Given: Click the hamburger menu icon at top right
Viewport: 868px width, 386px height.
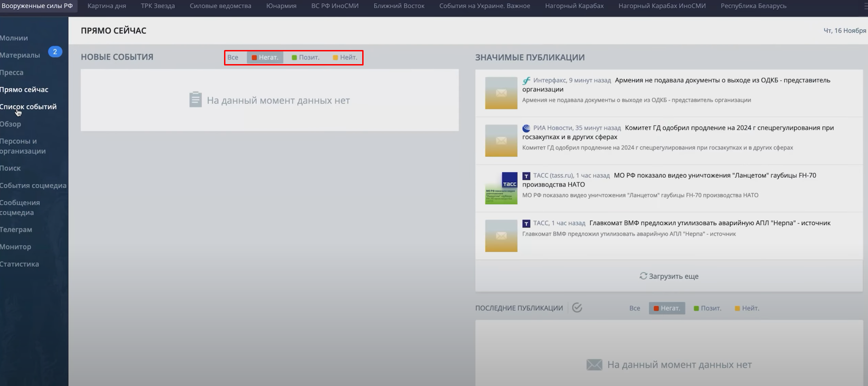Looking at the screenshot, I should pos(864,6).
